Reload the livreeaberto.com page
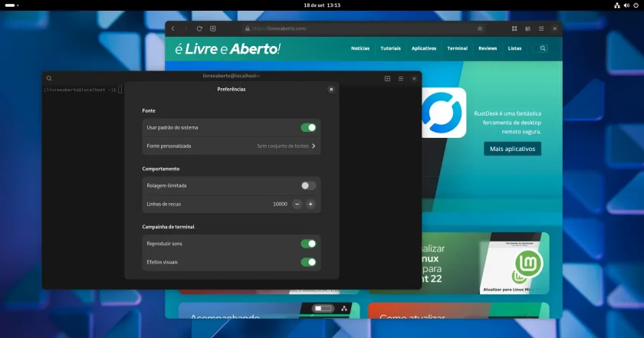 point(199,29)
